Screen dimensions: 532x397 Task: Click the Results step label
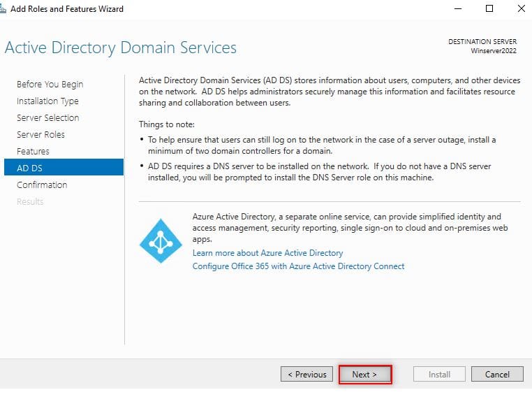coord(30,202)
